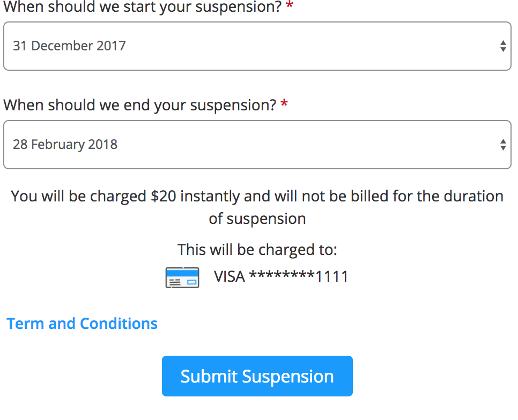The image size is (518, 420).
Task: Click the "This will be charged to:" text
Action: 257,250
